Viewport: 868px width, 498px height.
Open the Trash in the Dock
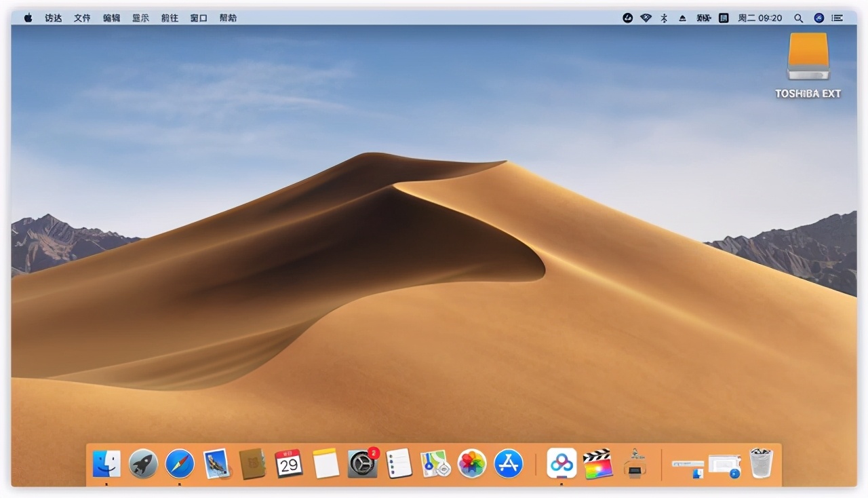point(761,464)
